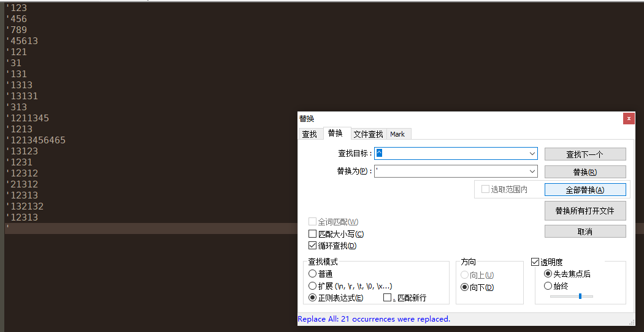Select the 替换 tab
644x332 pixels.
tap(335, 134)
